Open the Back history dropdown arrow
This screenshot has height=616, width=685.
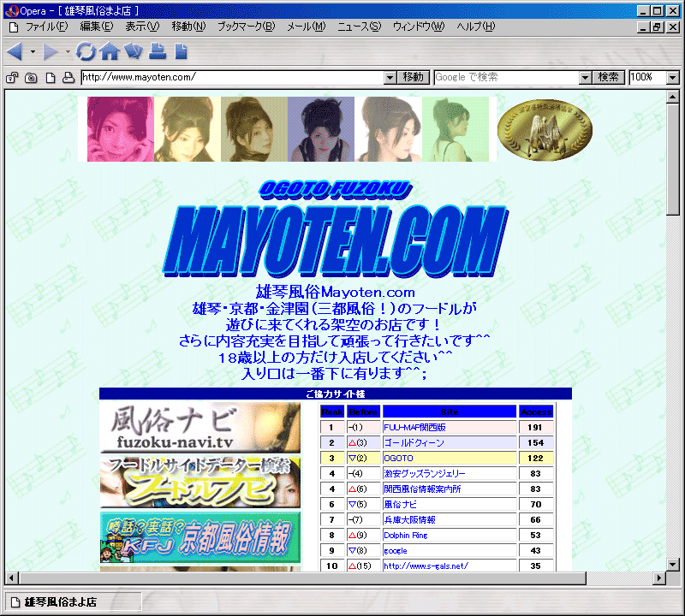click(33, 52)
